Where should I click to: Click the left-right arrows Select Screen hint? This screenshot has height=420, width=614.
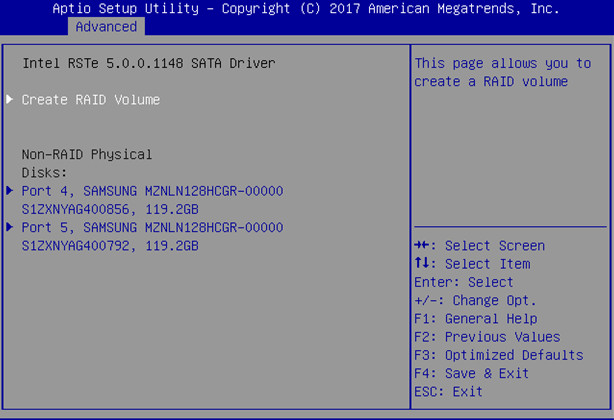(x=480, y=246)
